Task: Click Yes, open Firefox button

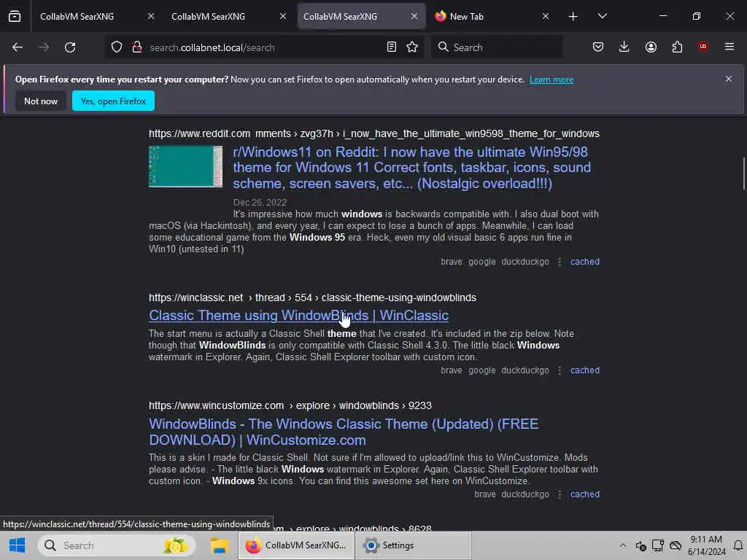Action: [x=113, y=101]
